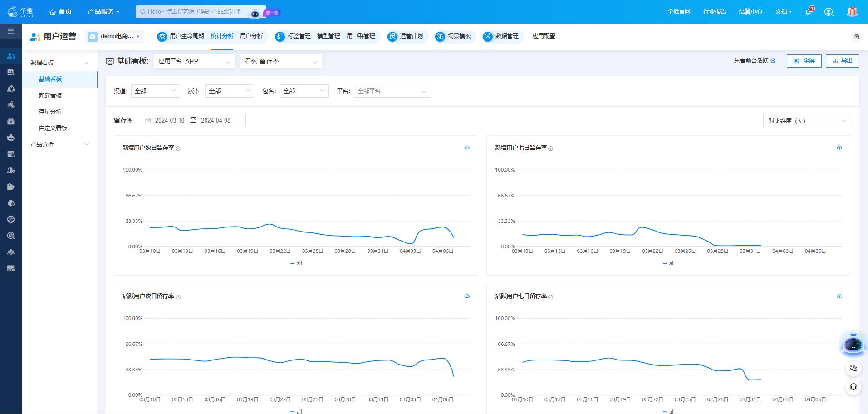Open 用户群管理 tab
The width and height of the screenshot is (868, 414).
coord(361,36)
